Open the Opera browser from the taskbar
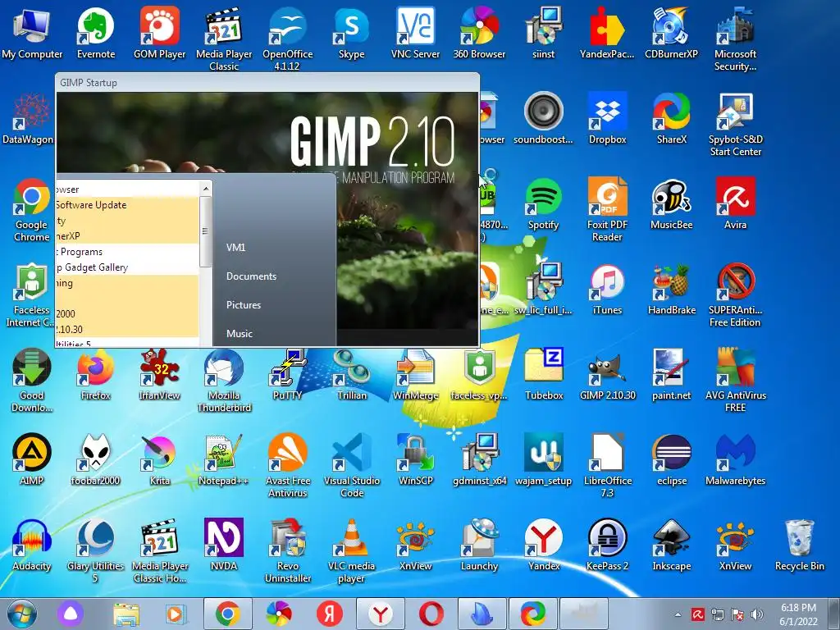Image resolution: width=840 pixels, height=630 pixels. click(x=431, y=614)
